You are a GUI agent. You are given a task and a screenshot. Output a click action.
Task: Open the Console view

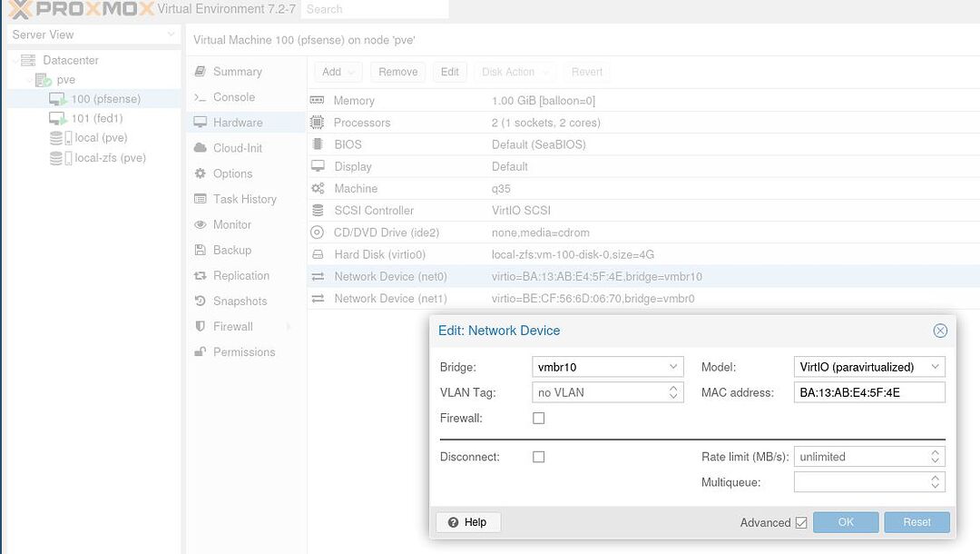(231, 97)
